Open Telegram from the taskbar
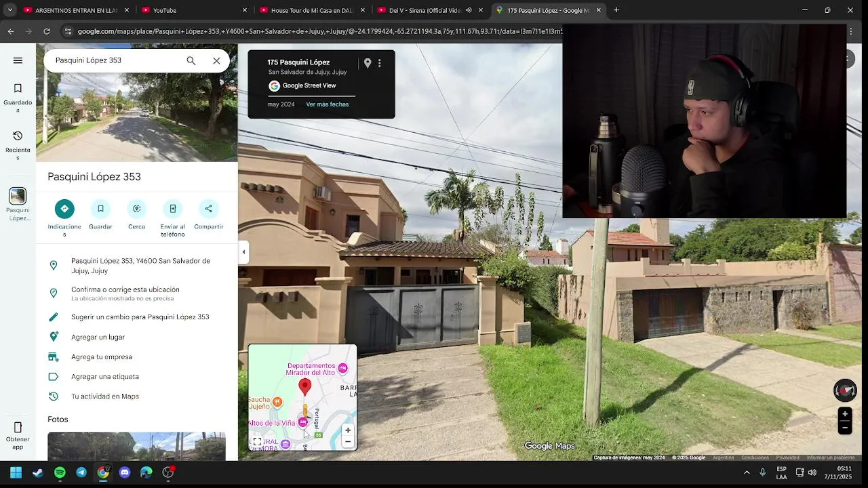Image resolution: width=868 pixels, height=488 pixels. [x=81, y=472]
